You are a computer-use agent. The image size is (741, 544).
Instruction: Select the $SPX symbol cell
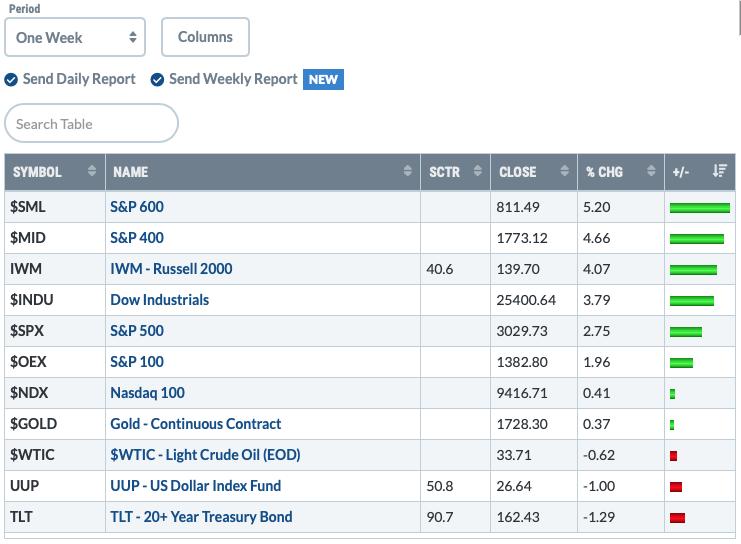(55, 330)
